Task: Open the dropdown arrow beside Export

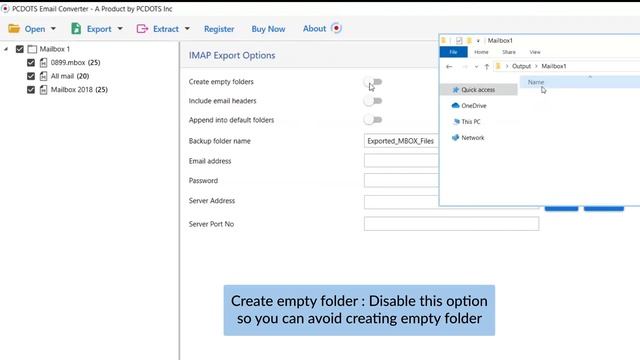Action: 120,29
